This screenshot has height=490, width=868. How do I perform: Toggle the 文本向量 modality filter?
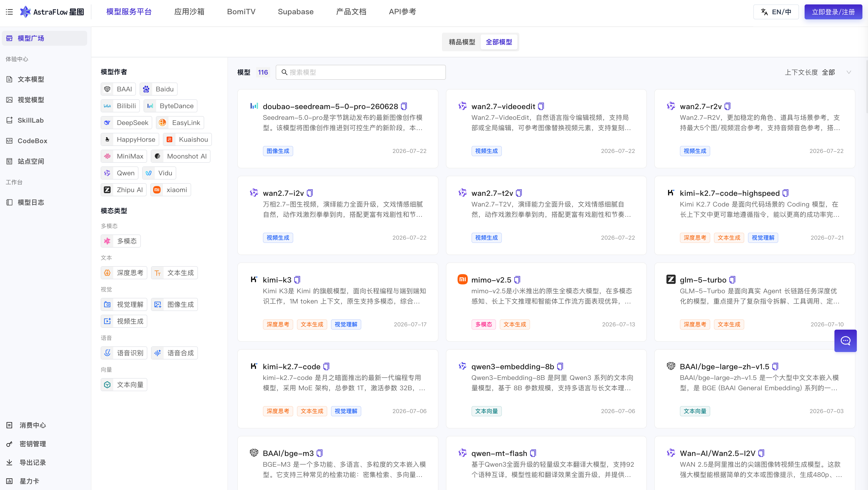click(124, 385)
